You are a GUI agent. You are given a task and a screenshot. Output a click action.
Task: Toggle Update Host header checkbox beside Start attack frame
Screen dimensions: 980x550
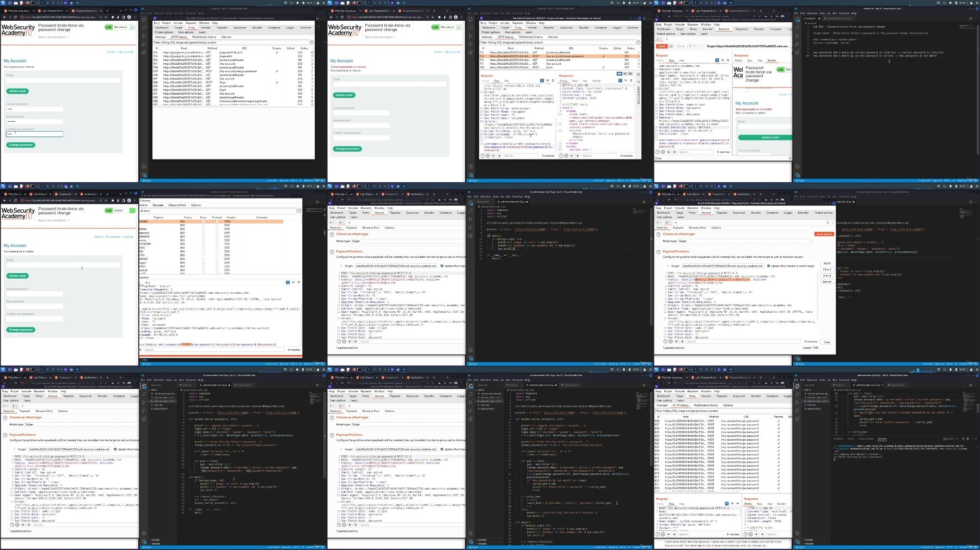tap(768, 266)
